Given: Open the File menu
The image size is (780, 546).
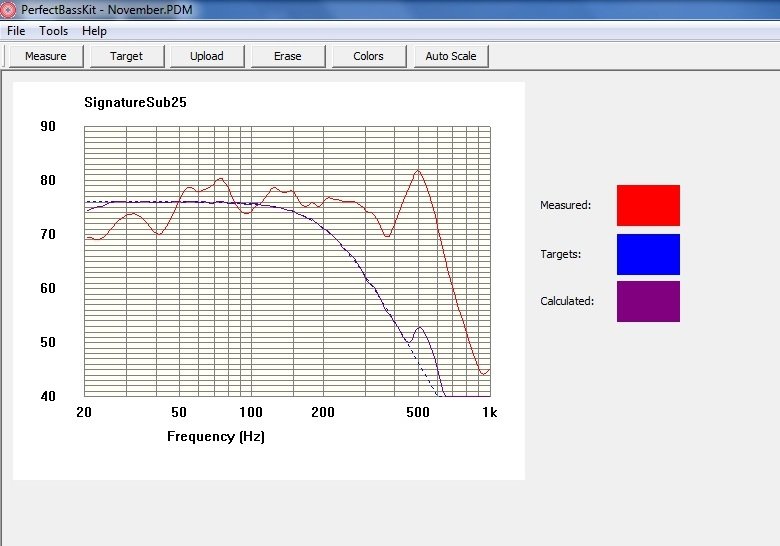Looking at the screenshot, I should (16, 31).
